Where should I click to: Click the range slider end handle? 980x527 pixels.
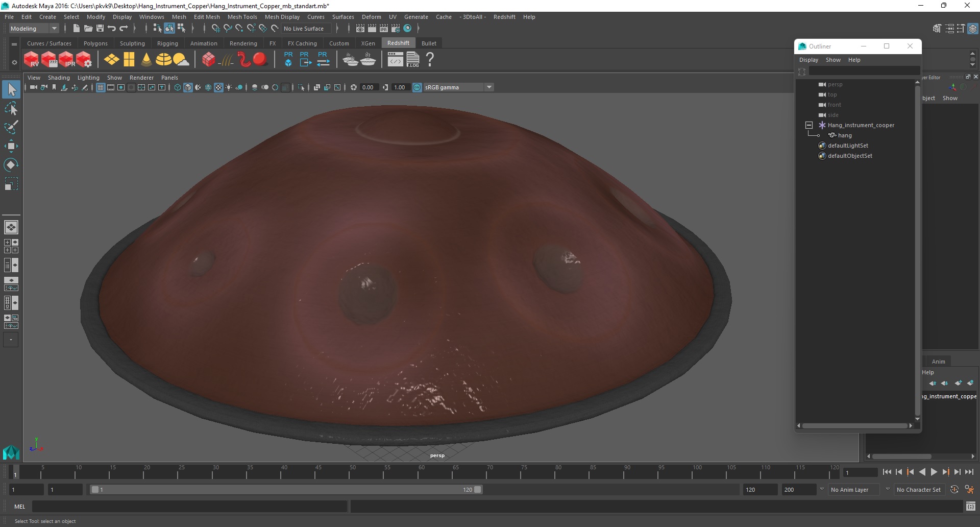tap(478, 490)
